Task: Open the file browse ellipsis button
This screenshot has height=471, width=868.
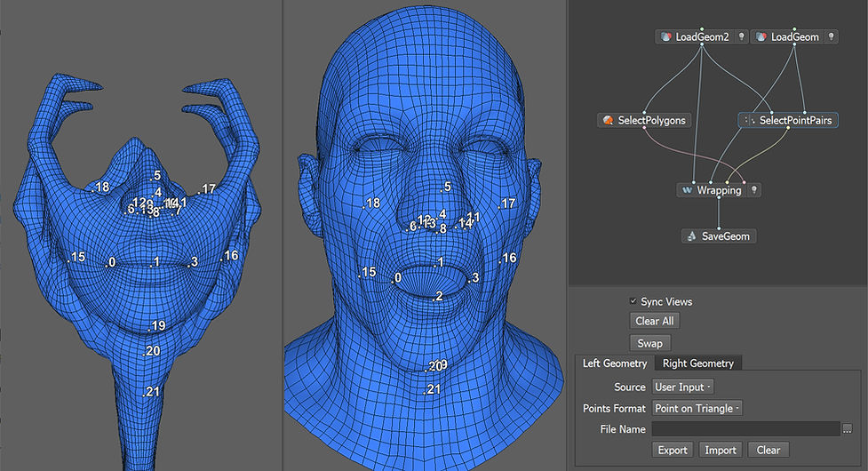Action: pyautogui.click(x=848, y=429)
